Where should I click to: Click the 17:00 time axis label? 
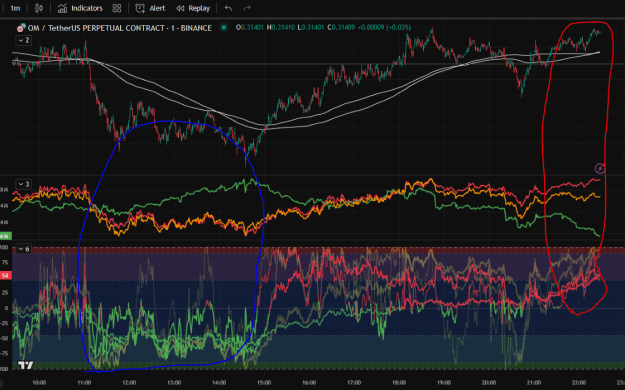click(x=354, y=383)
